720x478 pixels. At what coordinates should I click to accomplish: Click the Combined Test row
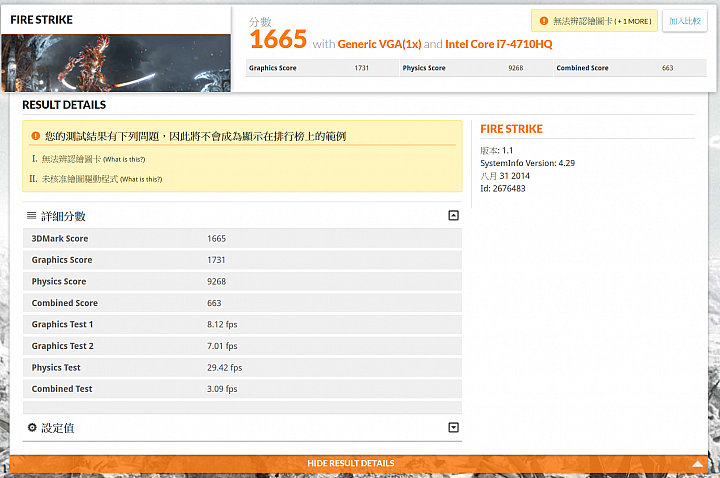242,389
